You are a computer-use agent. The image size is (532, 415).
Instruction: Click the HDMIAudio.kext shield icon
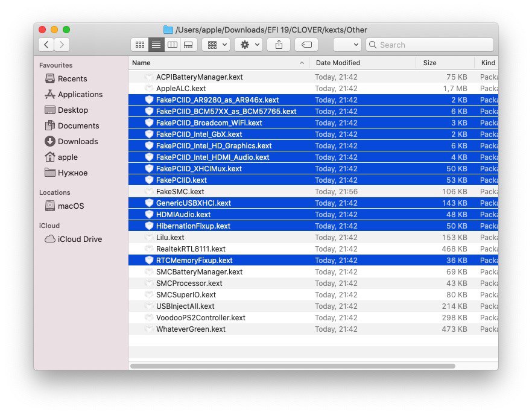149,215
